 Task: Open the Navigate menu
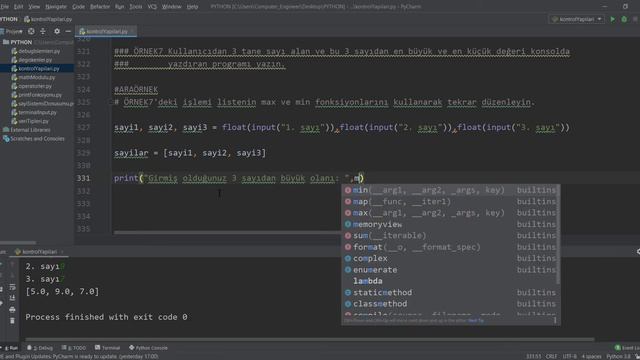pyautogui.click(x=56, y=7)
